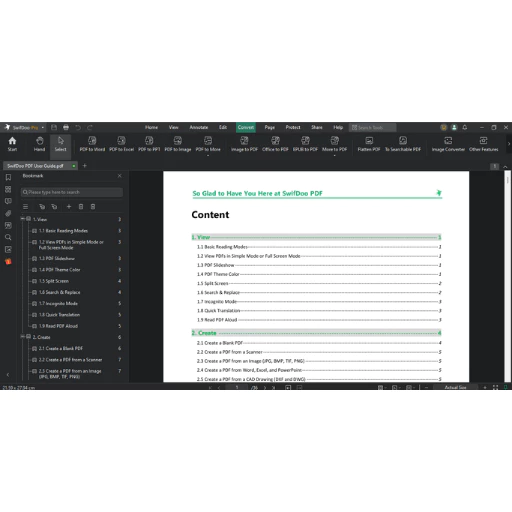Click the Actual Size zoom dropdown

click(455, 387)
